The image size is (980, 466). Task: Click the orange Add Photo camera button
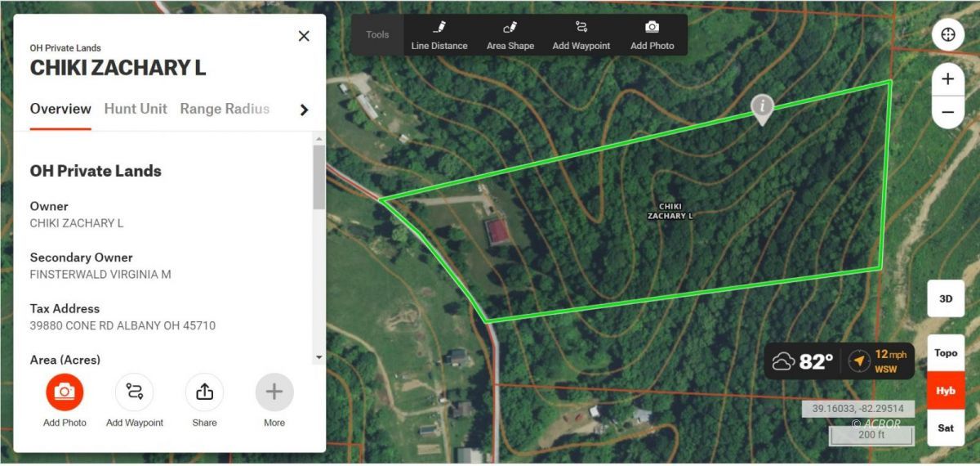[65, 392]
